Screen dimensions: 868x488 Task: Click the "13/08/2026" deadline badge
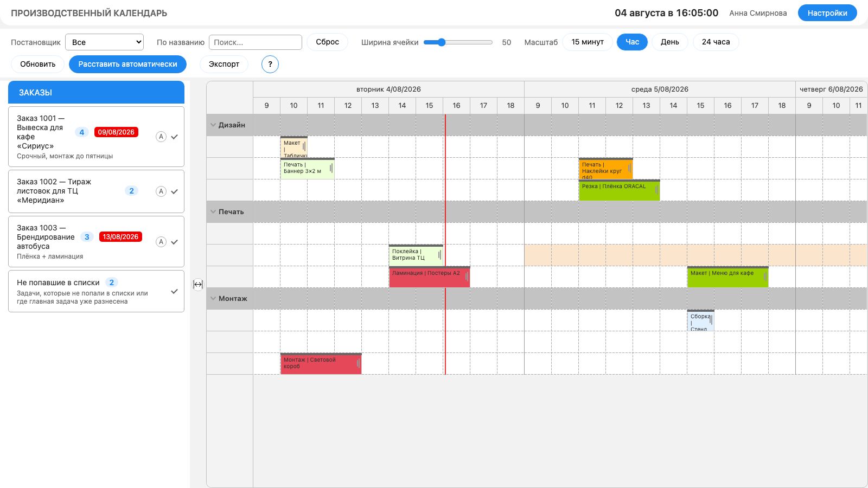point(120,236)
